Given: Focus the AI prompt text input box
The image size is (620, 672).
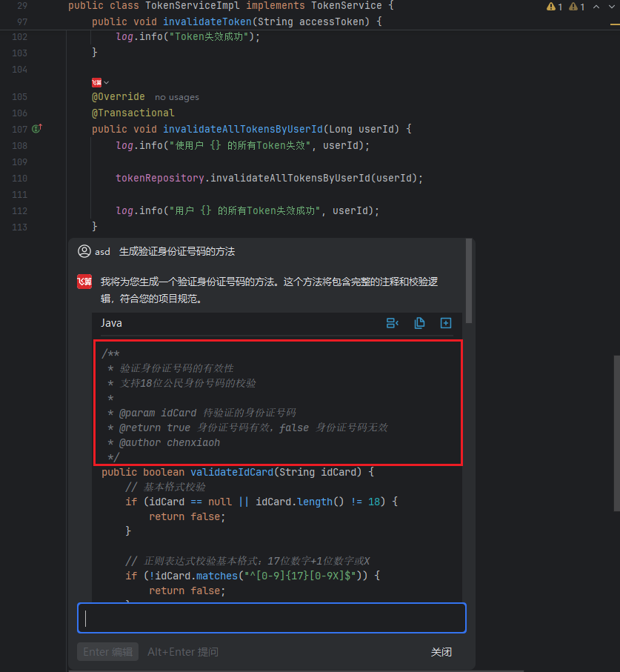Looking at the screenshot, I should tap(271, 618).
